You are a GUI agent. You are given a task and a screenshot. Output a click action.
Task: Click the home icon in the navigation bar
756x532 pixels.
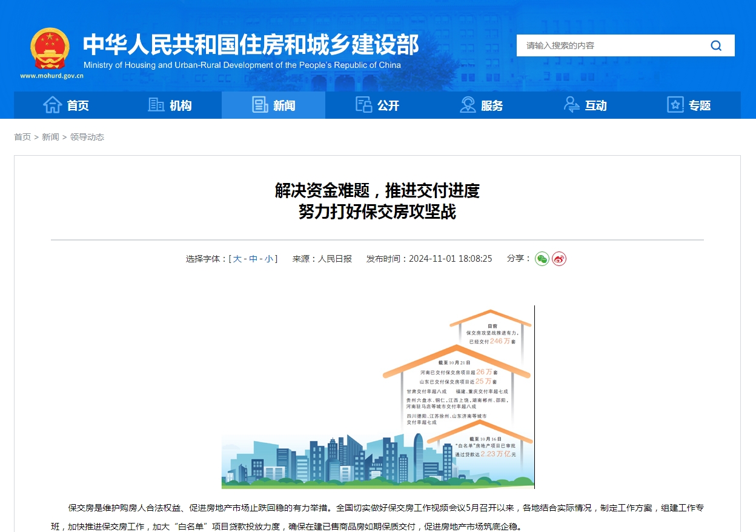coord(53,104)
